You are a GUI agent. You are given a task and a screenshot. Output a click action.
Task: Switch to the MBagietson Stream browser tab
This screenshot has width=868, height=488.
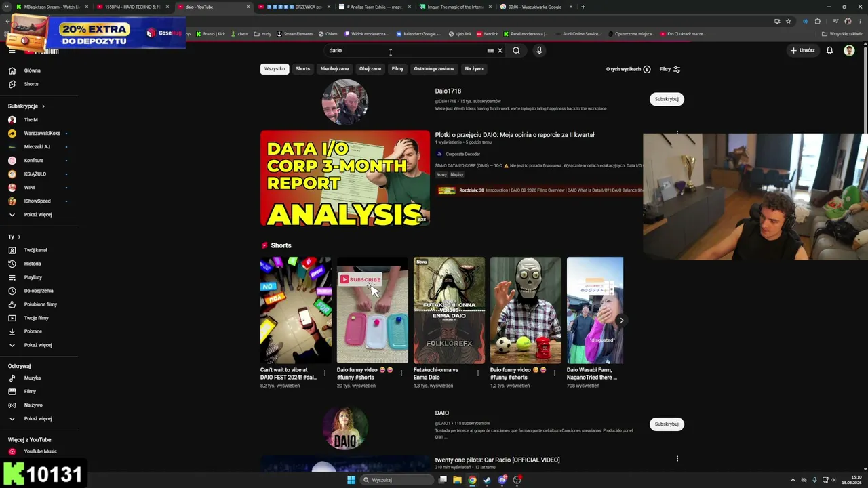(52, 7)
